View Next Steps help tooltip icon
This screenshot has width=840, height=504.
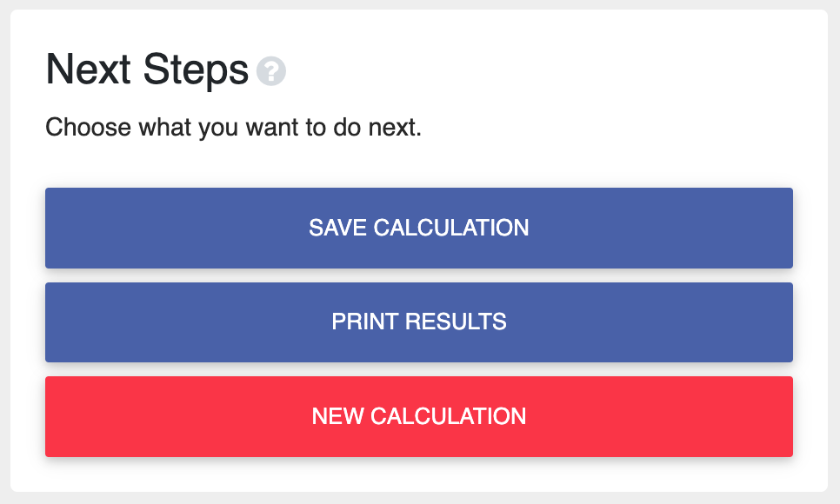coord(271,70)
